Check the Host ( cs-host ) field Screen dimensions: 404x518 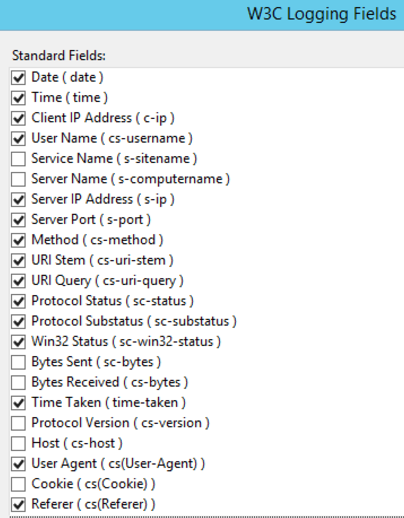[x=18, y=444]
